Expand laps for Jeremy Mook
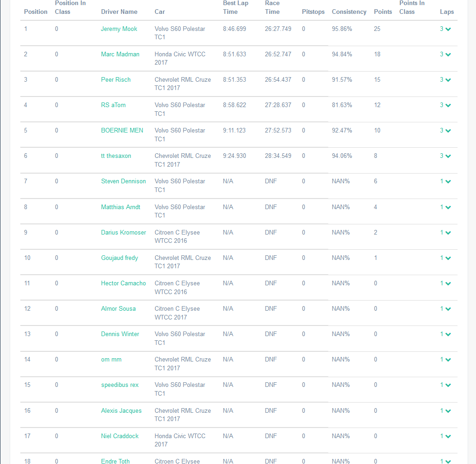 click(x=448, y=29)
